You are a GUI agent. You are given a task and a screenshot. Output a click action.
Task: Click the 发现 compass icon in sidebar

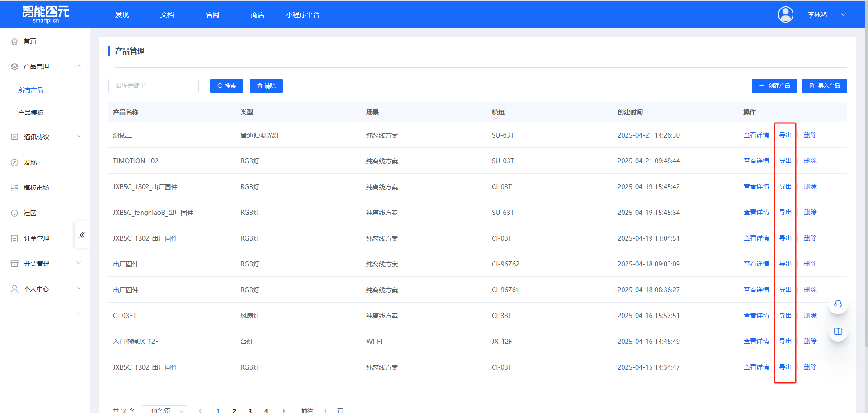(14, 162)
